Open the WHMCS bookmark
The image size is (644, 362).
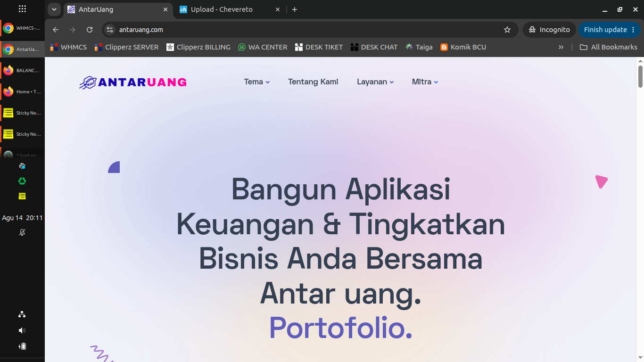pos(69,47)
